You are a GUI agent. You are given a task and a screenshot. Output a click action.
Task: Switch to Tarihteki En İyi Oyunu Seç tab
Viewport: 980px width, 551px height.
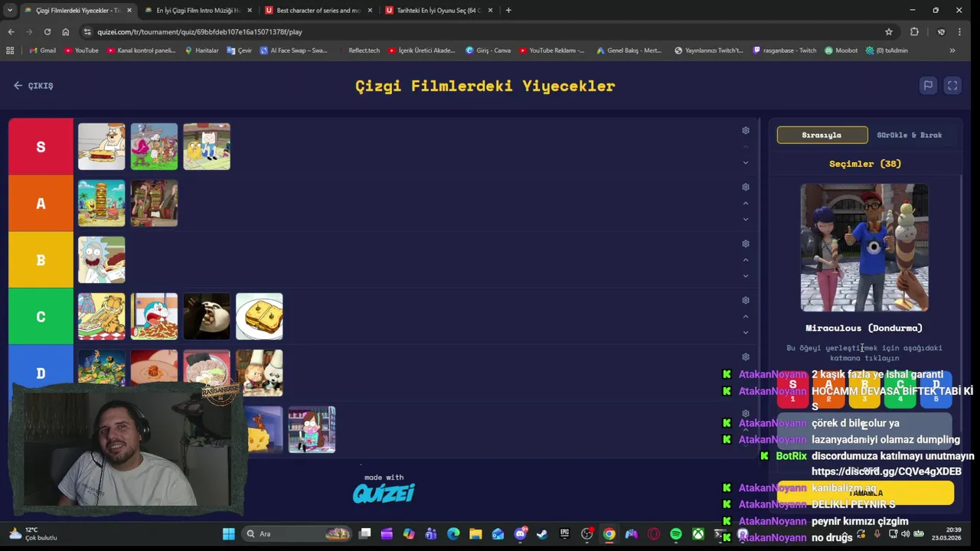coord(438,10)
